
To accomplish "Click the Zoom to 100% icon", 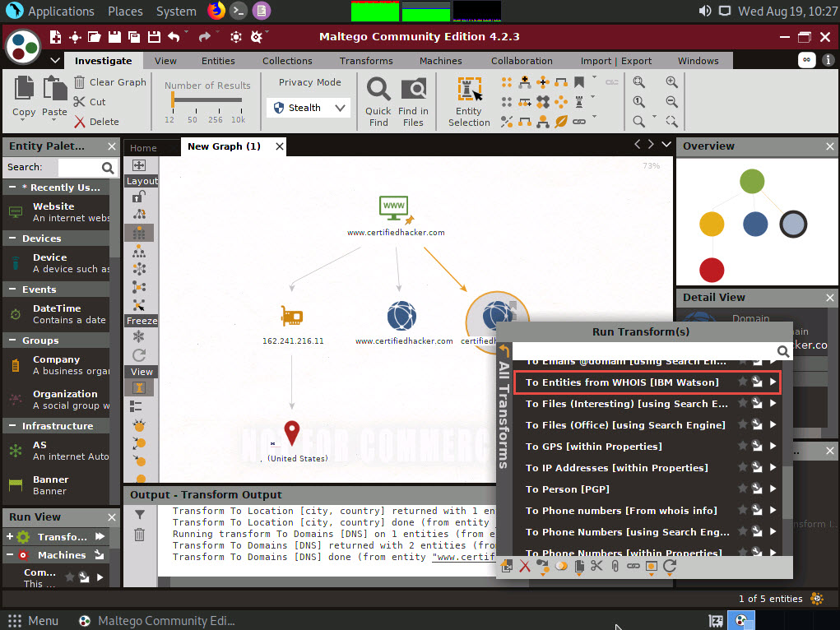I will pyautogui.click(x=638, y=102).
